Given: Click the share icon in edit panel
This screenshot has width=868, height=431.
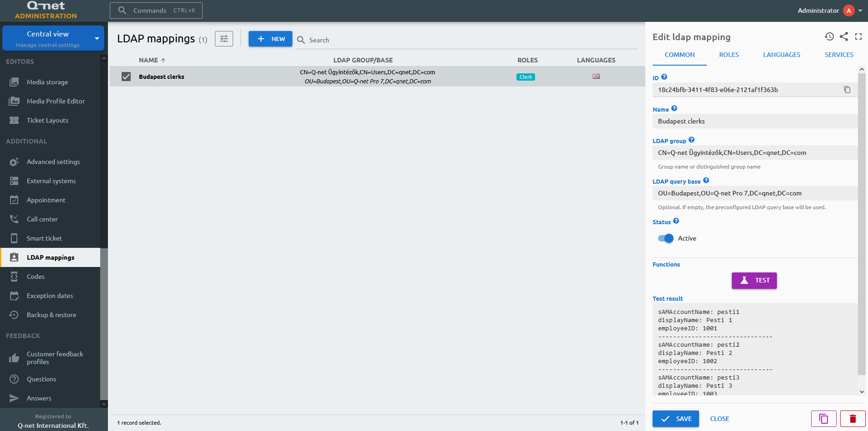Looking at the screenshot, I should (x=844, y=36).
